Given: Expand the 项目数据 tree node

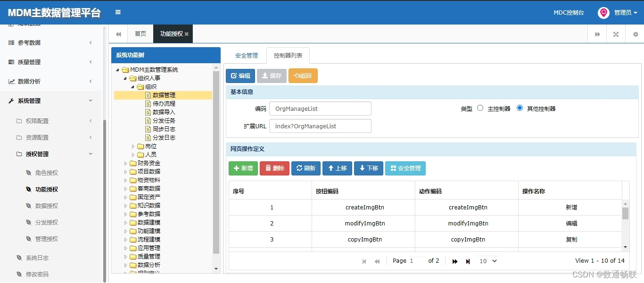Looking at the screenshot, I should [x=126, y=172].
